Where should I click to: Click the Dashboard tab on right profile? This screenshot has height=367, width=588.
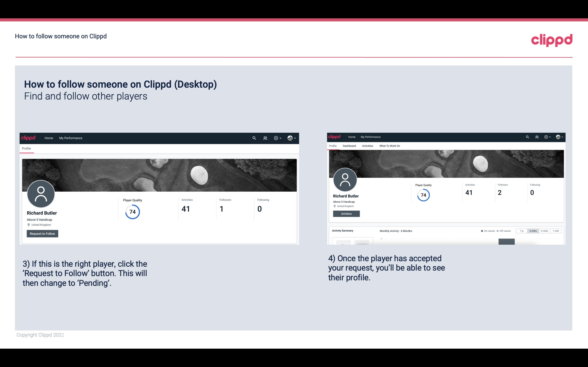click(349, 145)
